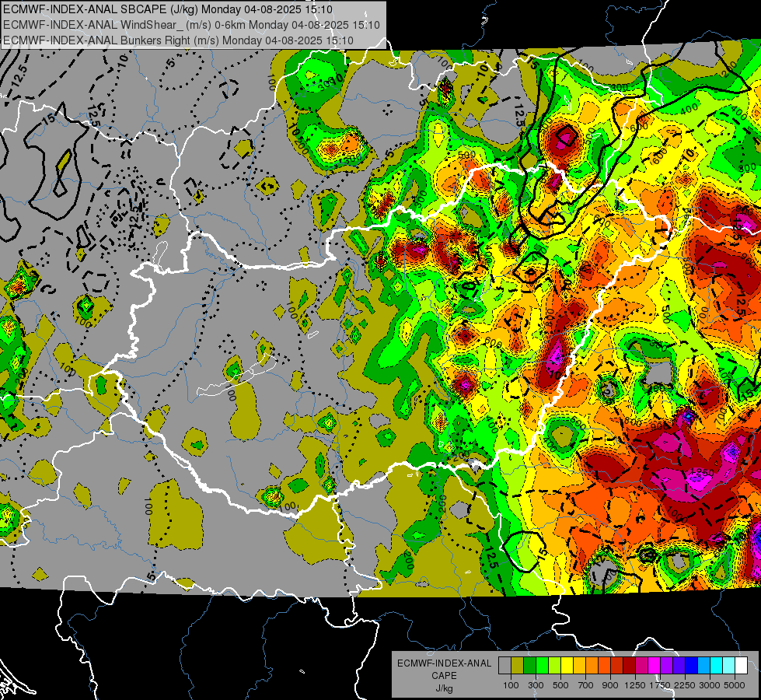Click the 900 tick label in the legend

pos(610,685)
